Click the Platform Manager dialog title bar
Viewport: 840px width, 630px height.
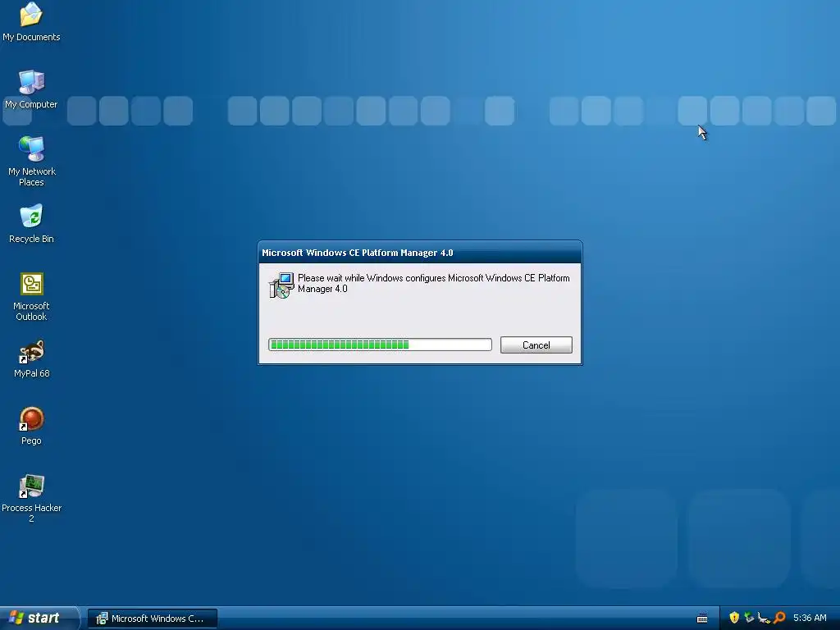click(x=420, y=253)
